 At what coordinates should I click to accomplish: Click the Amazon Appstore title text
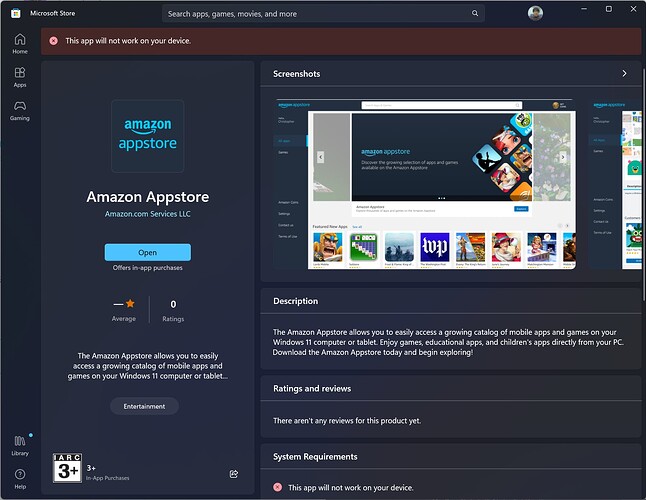[x=147, y=197]
